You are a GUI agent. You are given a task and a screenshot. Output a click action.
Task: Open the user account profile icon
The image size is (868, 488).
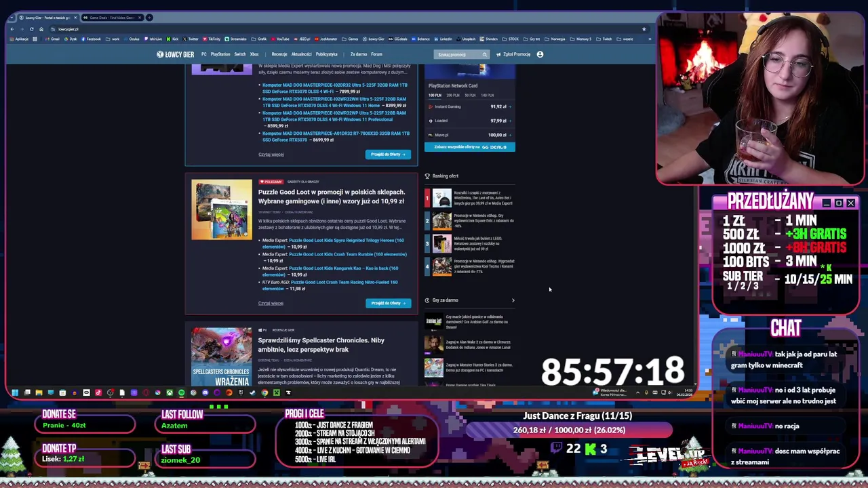point(540,54)
